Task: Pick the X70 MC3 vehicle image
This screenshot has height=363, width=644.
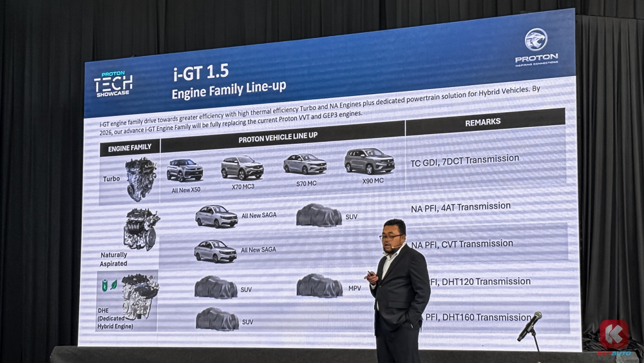Action: [x=242, y=168]
